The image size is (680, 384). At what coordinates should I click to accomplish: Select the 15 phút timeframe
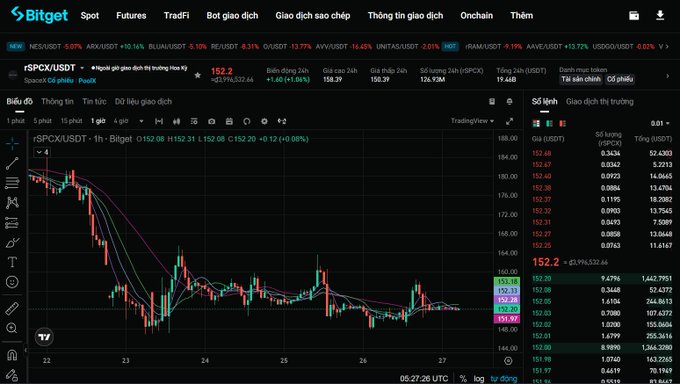click(x=71, y=121)
